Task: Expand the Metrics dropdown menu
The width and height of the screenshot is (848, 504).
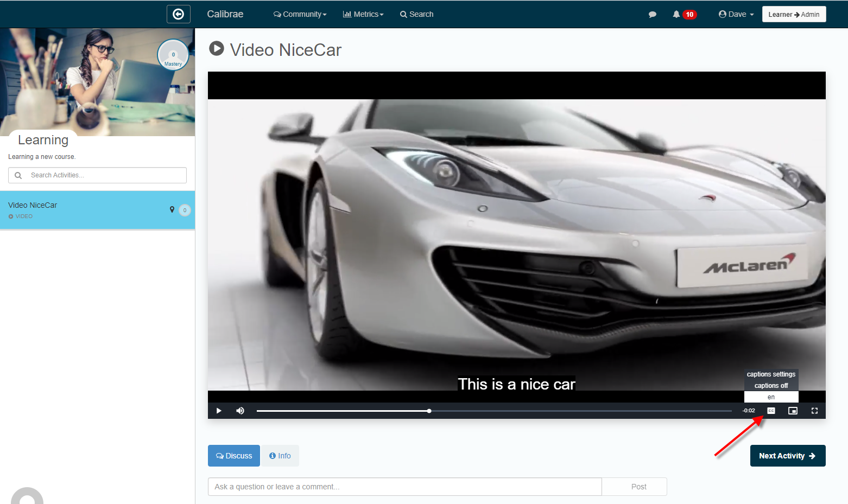Action: click(x=363, y=15)
